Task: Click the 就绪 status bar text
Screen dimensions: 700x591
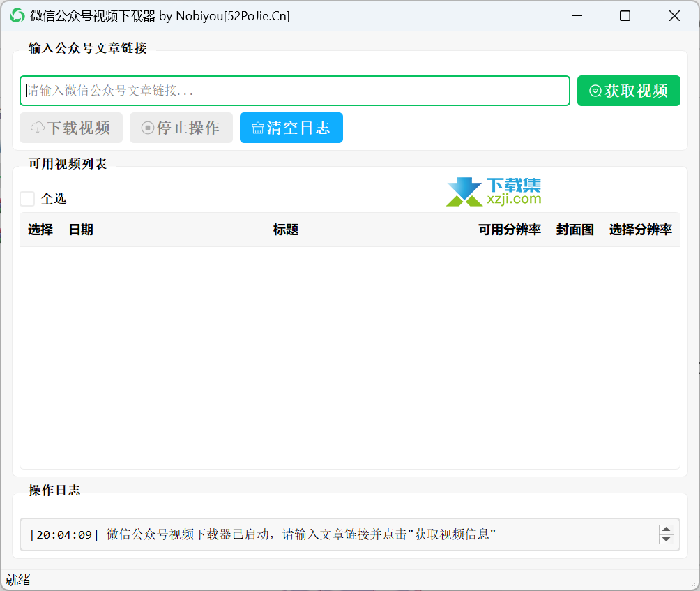Action: tap(18, 580)
